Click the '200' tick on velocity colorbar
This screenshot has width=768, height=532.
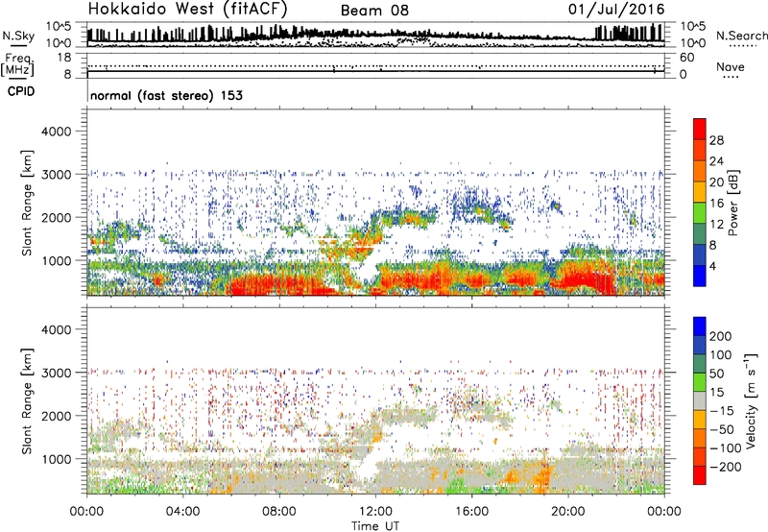[x=721, y=336]
